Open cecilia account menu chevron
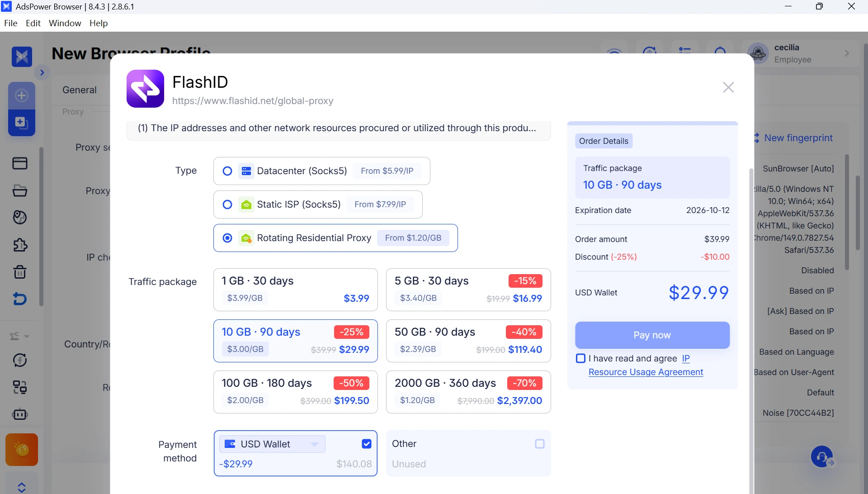Viewport: 868px width, 494px height. click(847, 53)
